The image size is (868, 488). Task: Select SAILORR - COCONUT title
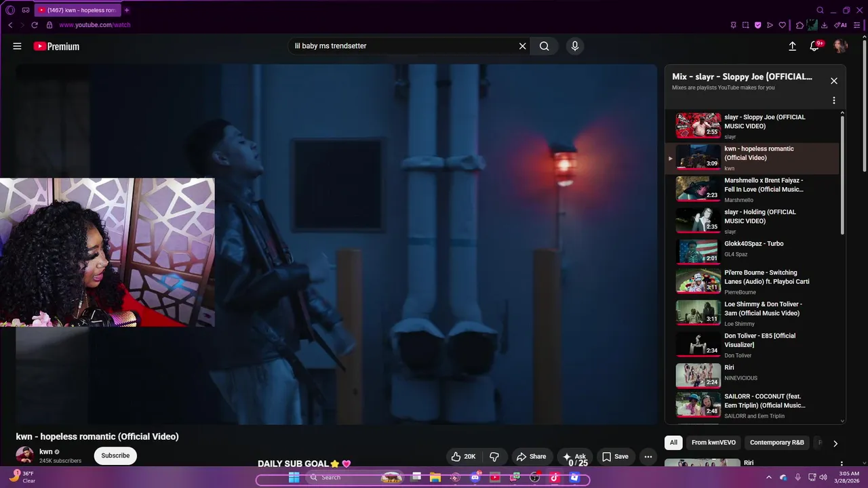(x=764, y=401)
